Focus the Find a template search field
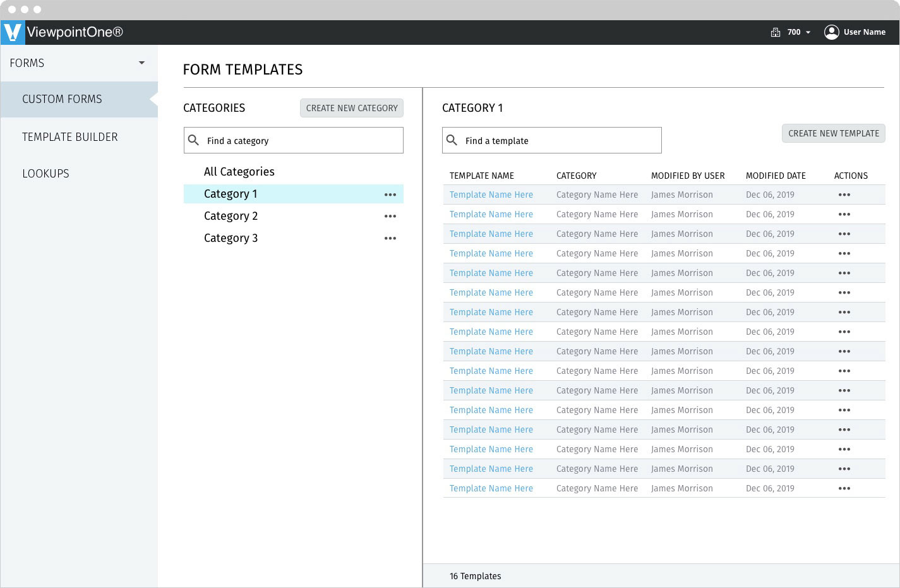Screen dimensions: 900x588 (552, 140)
